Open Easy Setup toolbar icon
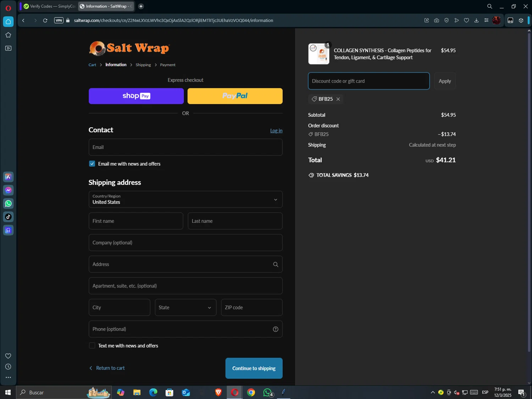Image resolution: width=532 pixels, height=399 pixels. coord(486,21)
